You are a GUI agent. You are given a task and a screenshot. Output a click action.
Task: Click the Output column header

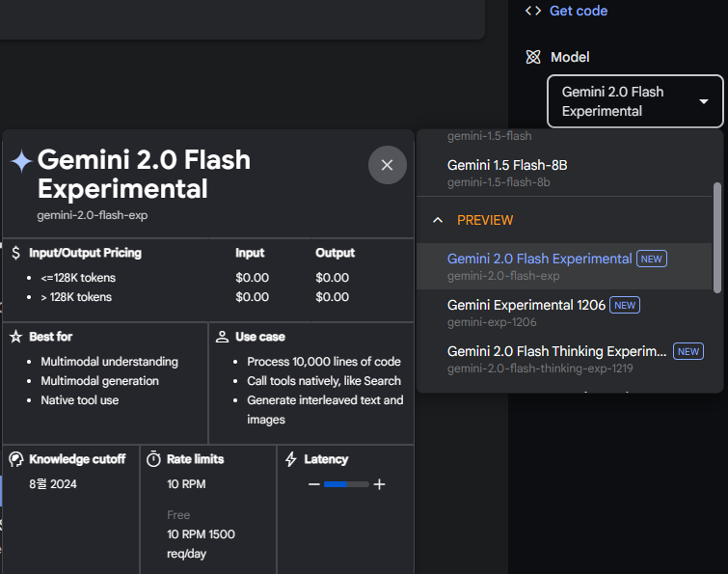click(x=336, y=253)
